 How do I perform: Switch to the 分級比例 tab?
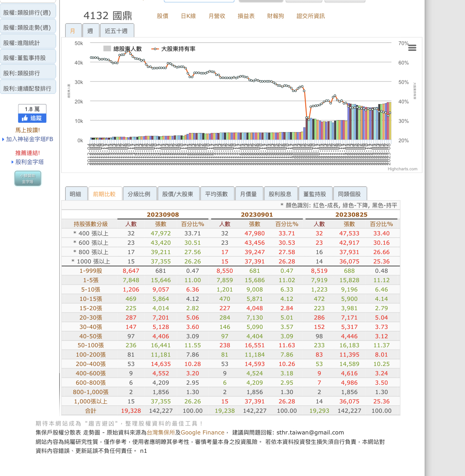(x=139, y=194)
